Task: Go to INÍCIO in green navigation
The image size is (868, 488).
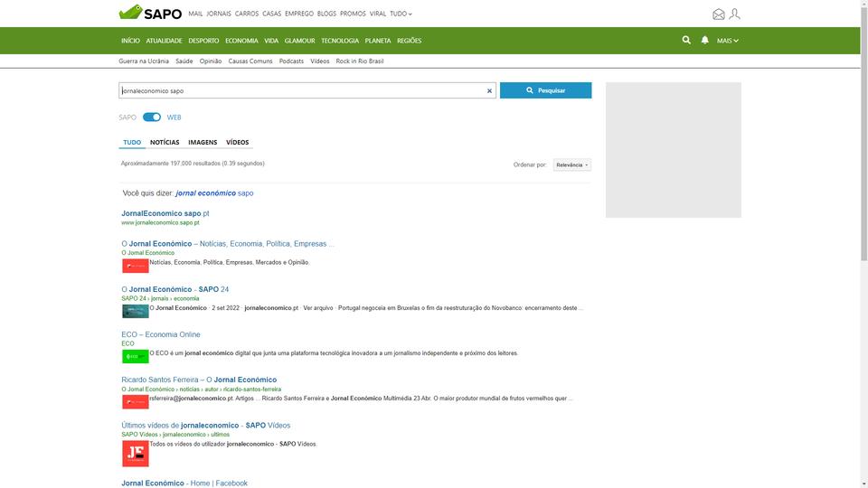Action: click(x=130, y=41)
